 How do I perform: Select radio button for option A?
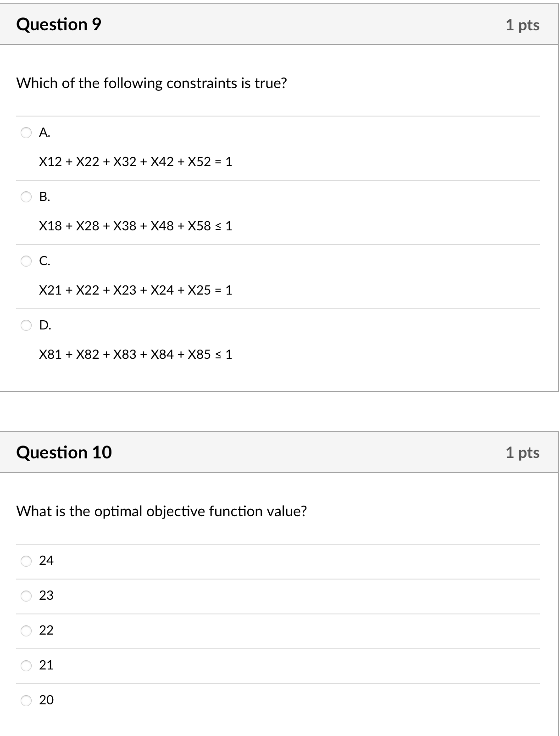(27, 133)
